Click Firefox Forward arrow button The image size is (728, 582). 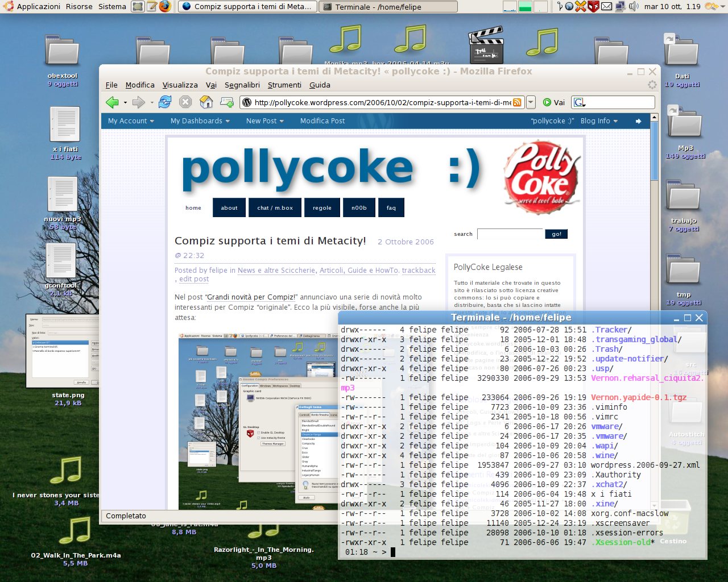[138, 102]
